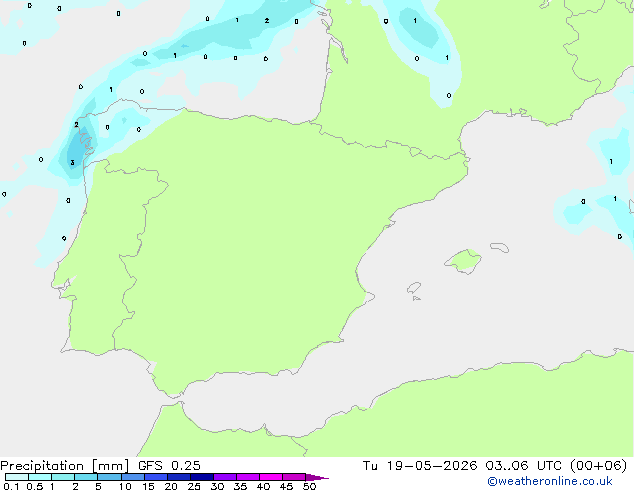The height and width of the screenshot is (490, 634).
Task: Click the "10" legend scale label
Action: (x=125, y=486)
